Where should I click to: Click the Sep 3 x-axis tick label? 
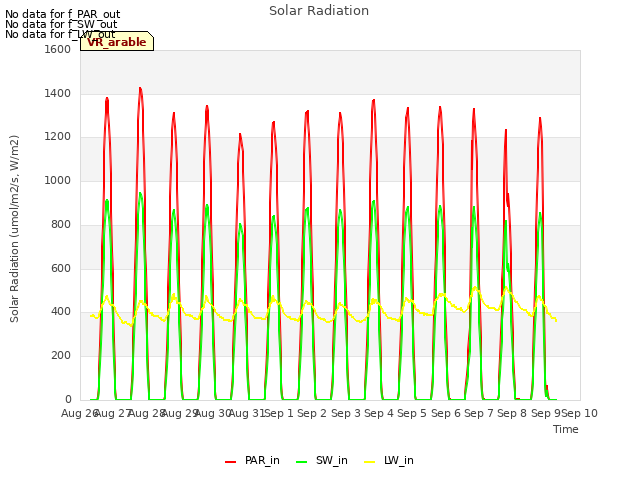pyautogui.click(x=346, y=413)
